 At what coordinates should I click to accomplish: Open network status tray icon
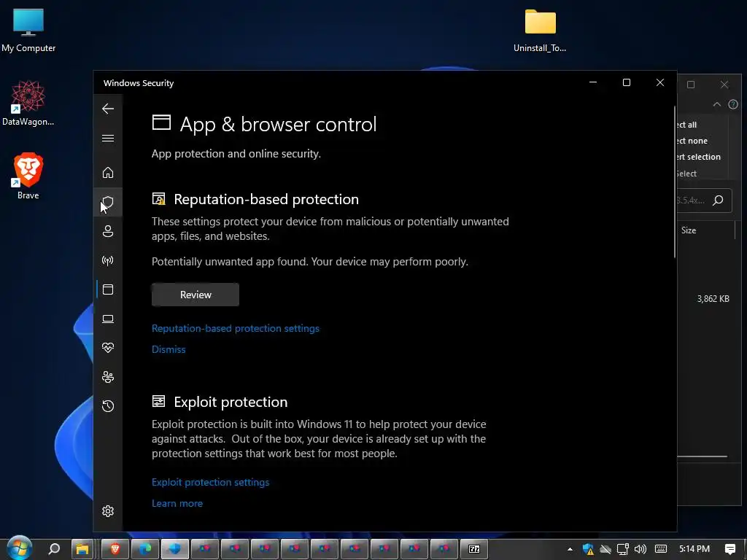point(623,549)
